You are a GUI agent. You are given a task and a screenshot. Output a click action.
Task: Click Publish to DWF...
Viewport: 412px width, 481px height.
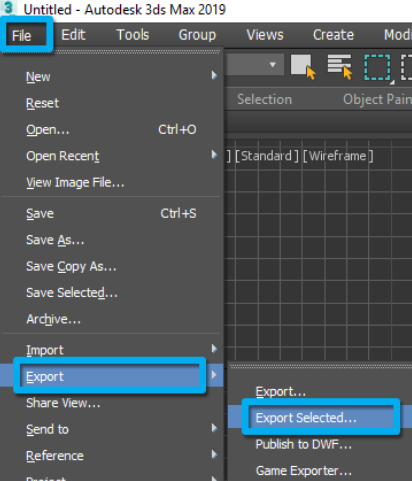320,444
